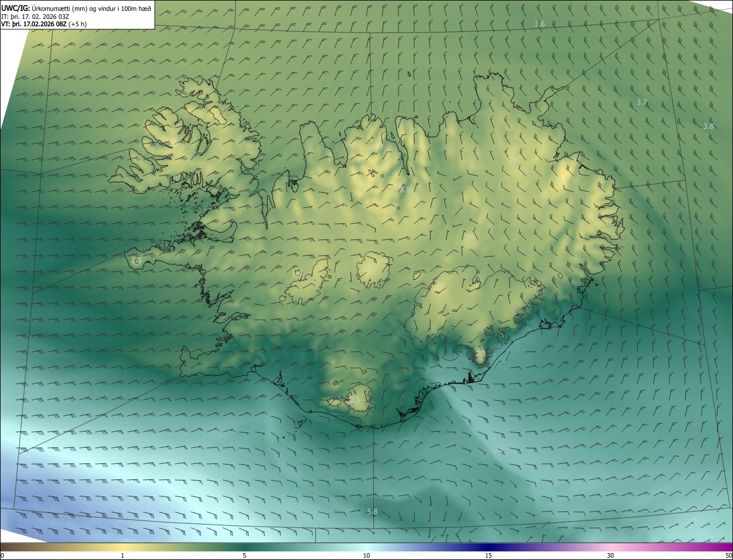733x560 pixels.
Task: Click the 5.8 value label over the ocean south of Iceland
Action: pyautogui.click(x=372, y=511)
